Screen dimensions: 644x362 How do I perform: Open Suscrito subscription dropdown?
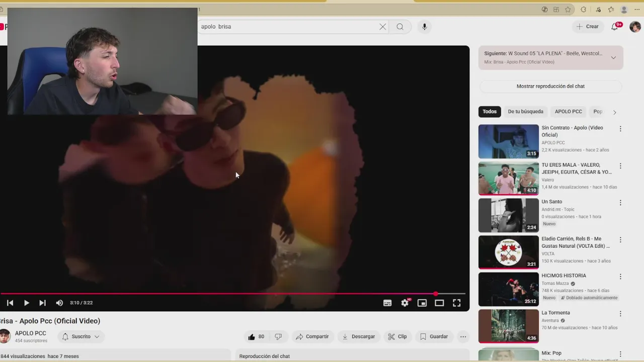click(81, 336)
